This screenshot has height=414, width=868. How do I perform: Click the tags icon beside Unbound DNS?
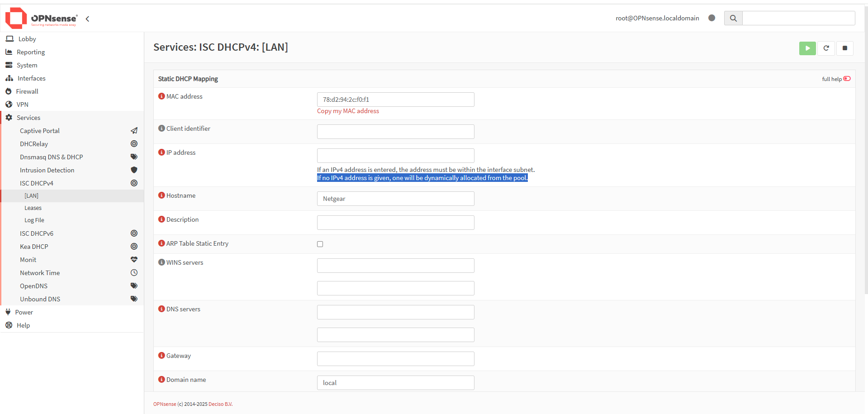pyautogui.click(x=134, y=299)
